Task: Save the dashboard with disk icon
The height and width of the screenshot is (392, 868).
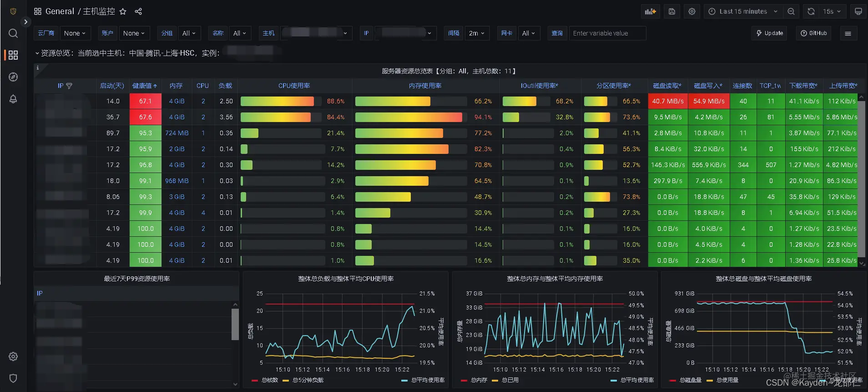Action: pos(672,11)
